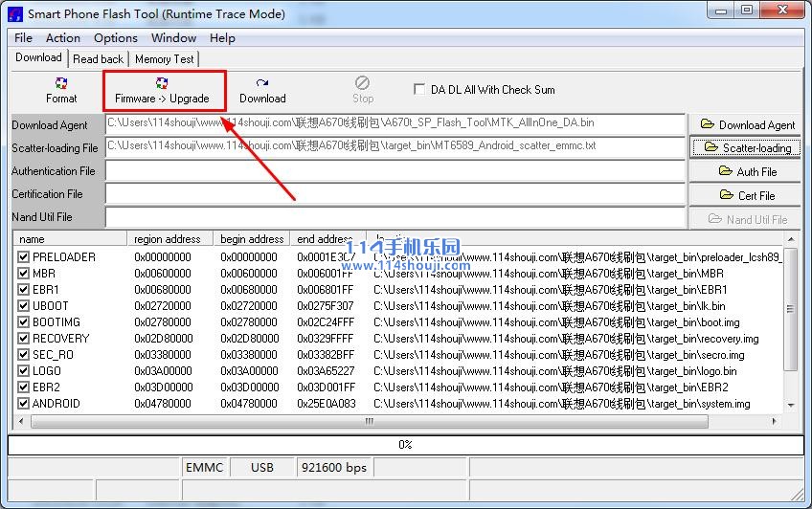Expand the Window menu
The width and height of the screenshot is (812, 509).
(x=173, y=38)
